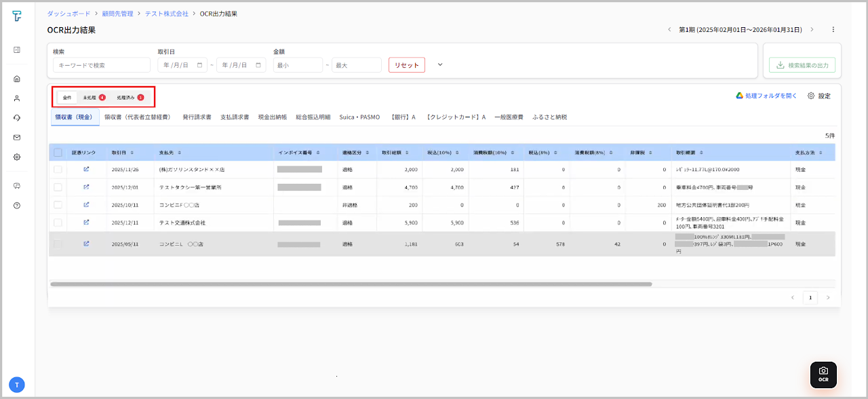Sort by the インボイス番号 column sort icon

317,153
